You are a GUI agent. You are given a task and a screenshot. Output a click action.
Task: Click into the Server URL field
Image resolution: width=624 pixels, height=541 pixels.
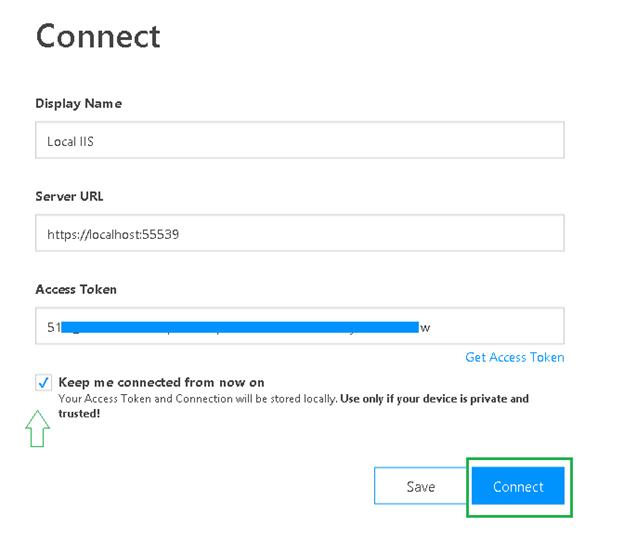299,234
